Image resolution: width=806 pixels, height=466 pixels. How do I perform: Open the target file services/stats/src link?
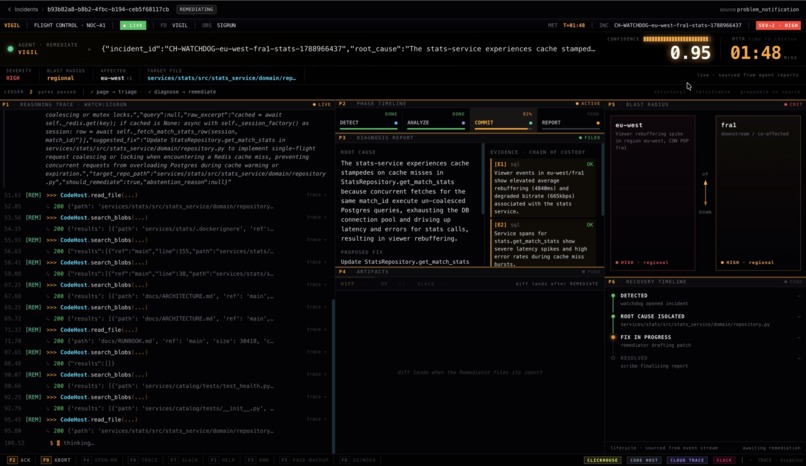pos(222,78)
